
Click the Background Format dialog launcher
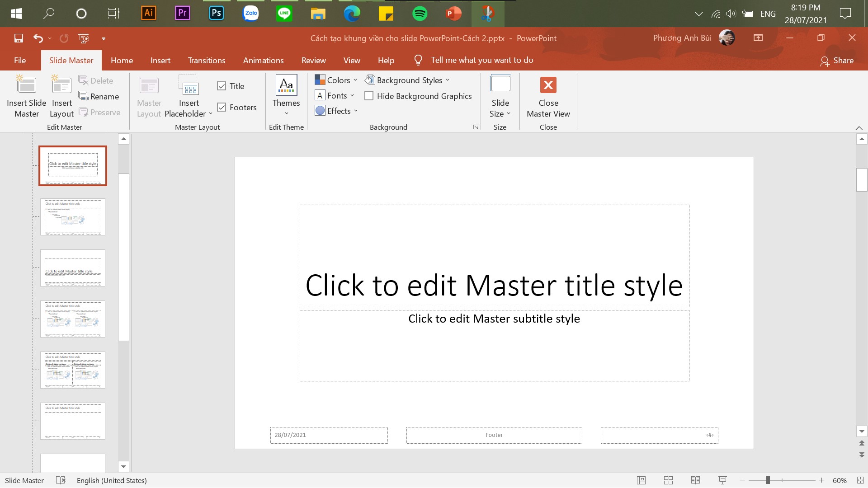pyautogui.click(x=475, y=127)
